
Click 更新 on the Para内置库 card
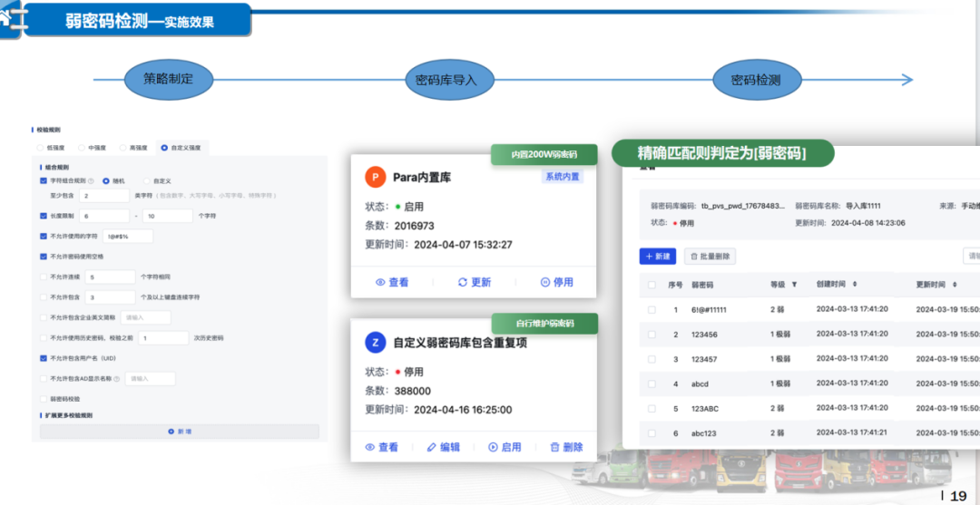click(475, 282)
